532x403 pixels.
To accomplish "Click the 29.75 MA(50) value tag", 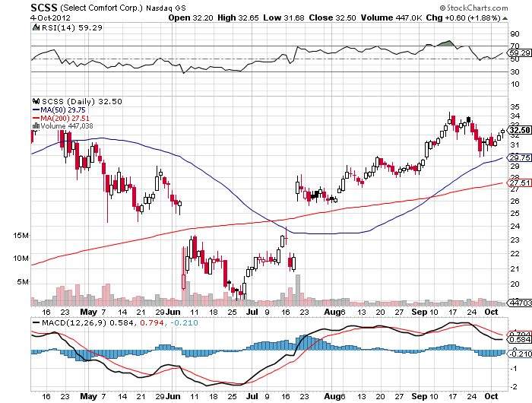I will point(519,158).
